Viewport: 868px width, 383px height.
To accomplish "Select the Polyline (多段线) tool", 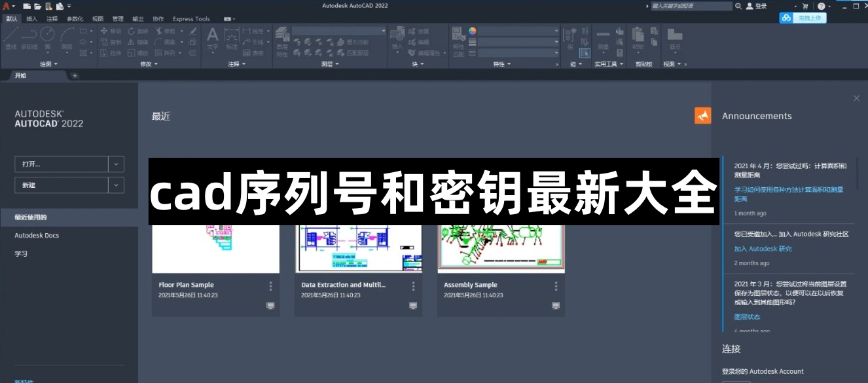I will click(29, 38).
